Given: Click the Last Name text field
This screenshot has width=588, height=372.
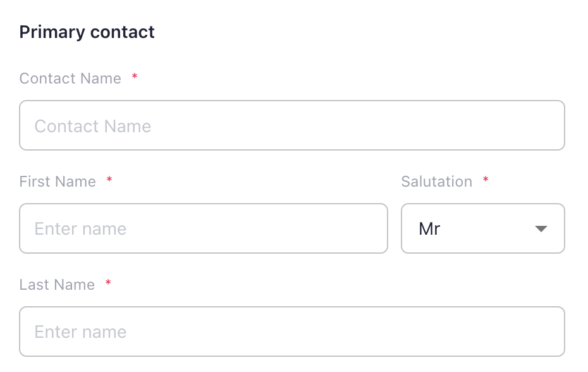Looking at the screenshot, I should [x=292, y=332].
